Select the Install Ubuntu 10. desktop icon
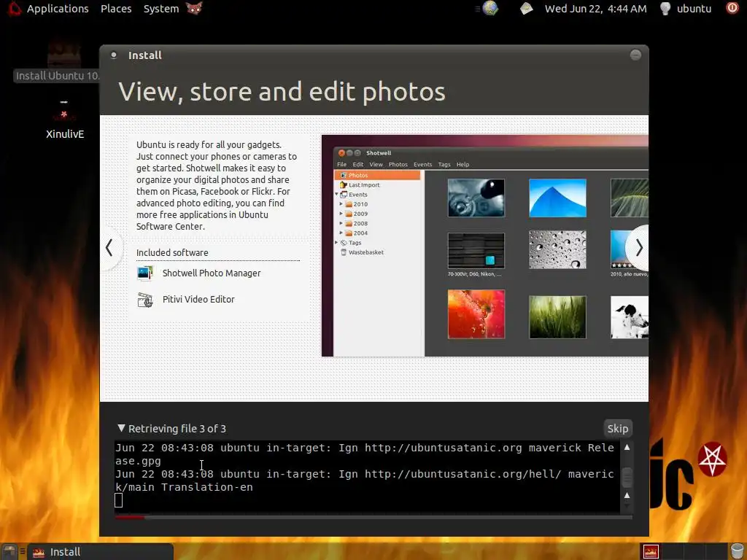This screenshot has height=560, width=747. tap(58, 63)
